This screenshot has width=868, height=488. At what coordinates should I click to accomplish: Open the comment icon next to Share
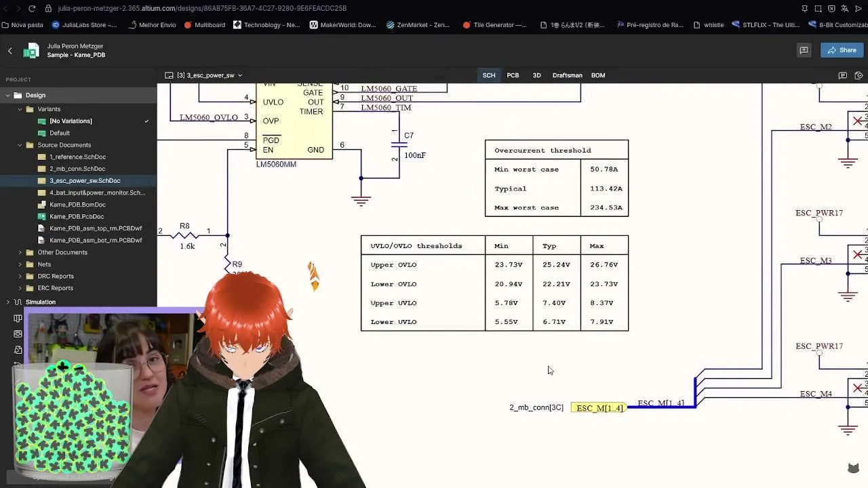pyautogui.click(x=804, y=50)
